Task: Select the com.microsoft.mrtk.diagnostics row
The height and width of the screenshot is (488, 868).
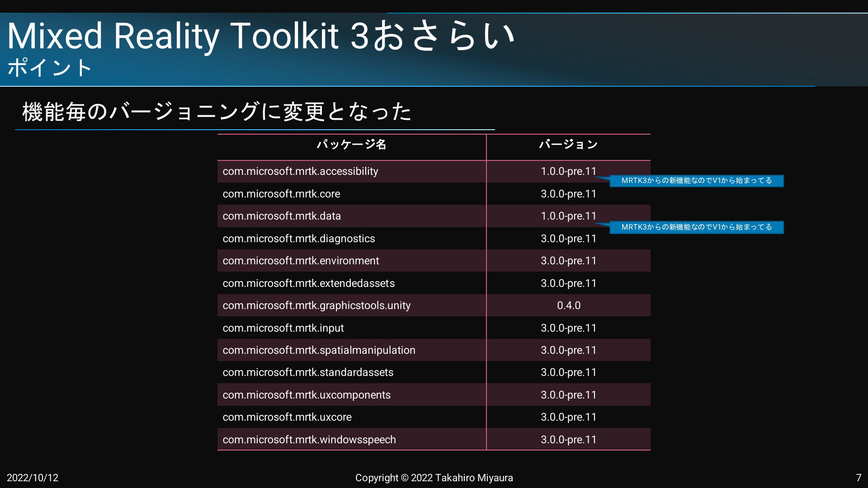Action: click(298, 239)
